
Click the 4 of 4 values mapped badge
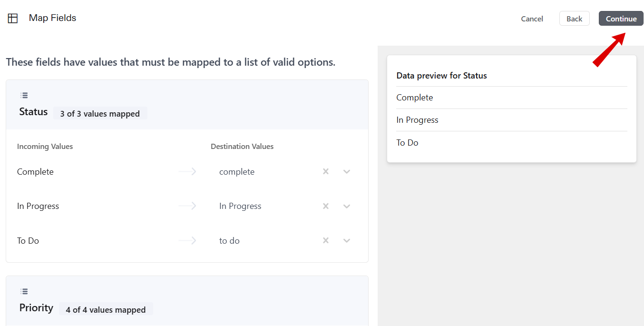click(x=106, y=309)
